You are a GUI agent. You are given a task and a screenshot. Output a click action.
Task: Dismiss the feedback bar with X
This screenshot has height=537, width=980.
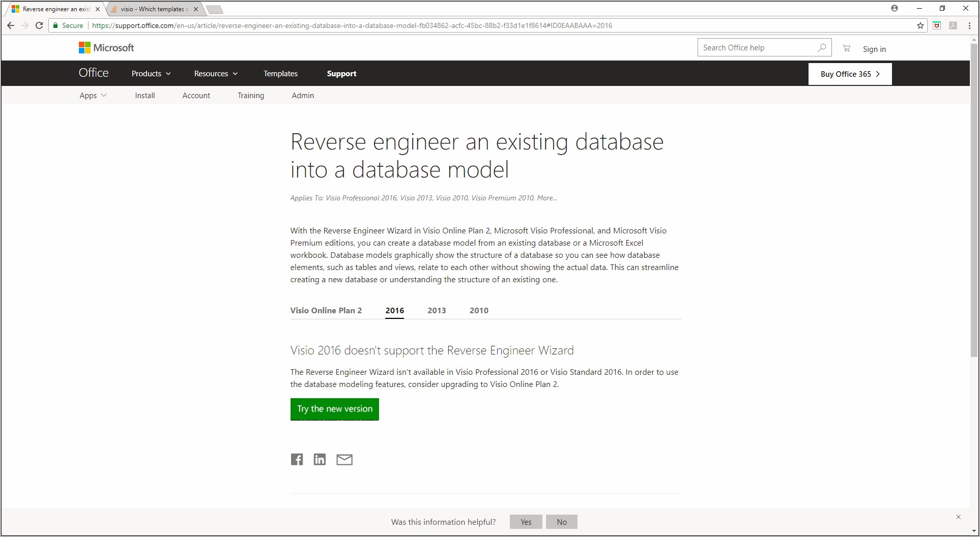click(x=958, y=517)
